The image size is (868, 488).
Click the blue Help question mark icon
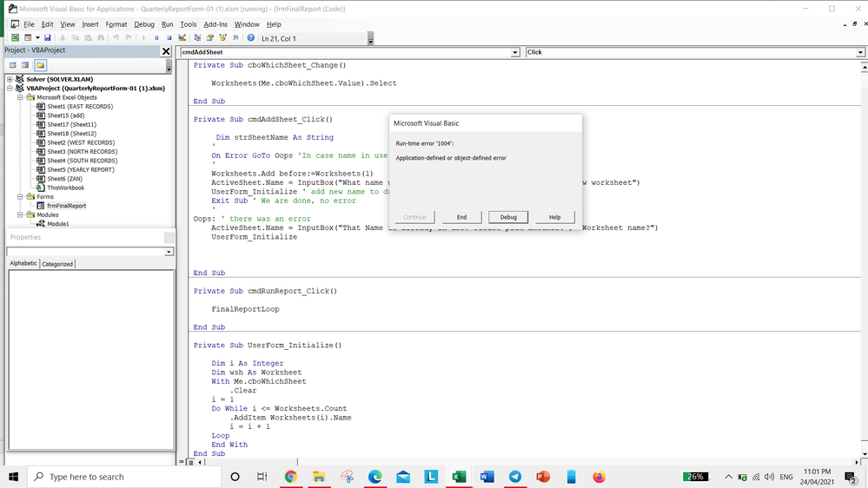click(251, 38)
